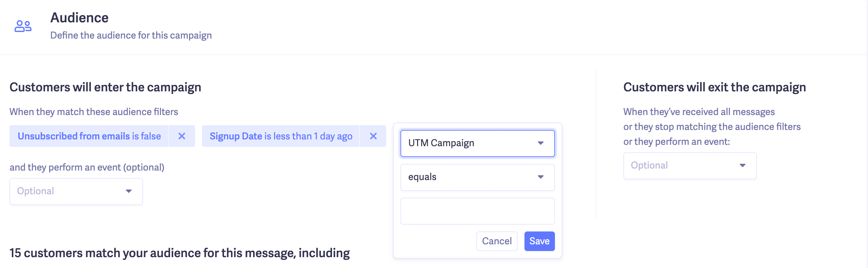Click the Customers will exit the campaign heading
Screen dimensions: 868x268
pos(714,87)
